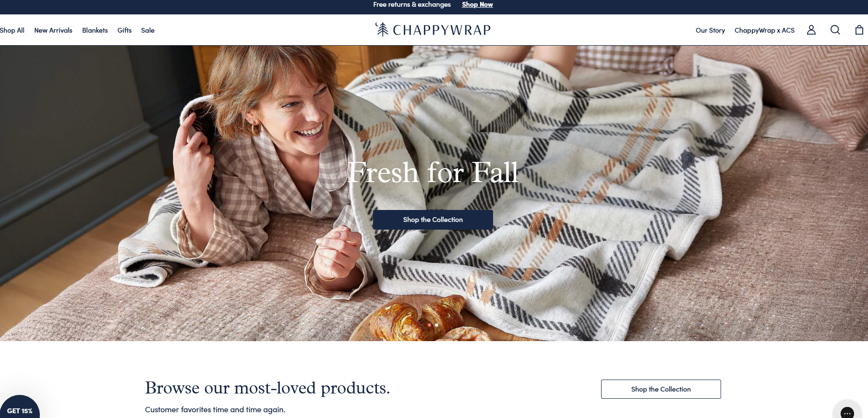Click Shop Now in announcement bar

[x=477, y=4]
